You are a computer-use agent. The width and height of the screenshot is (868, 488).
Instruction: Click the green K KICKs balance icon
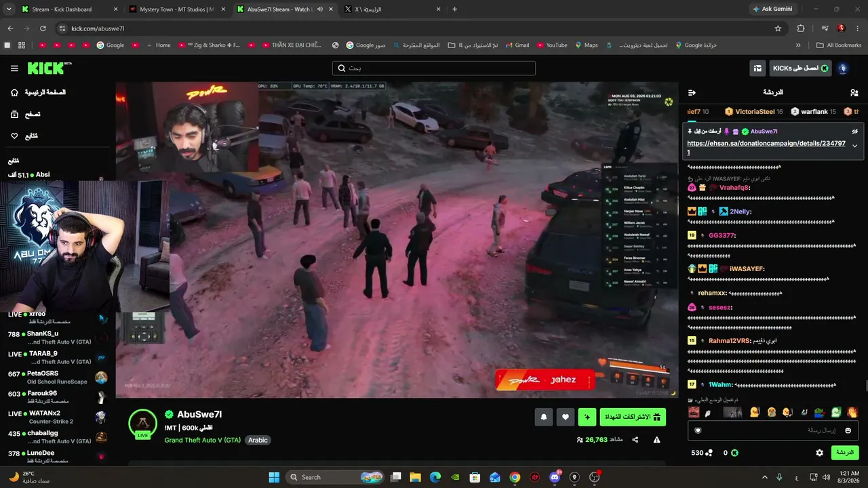pos(734,453)
